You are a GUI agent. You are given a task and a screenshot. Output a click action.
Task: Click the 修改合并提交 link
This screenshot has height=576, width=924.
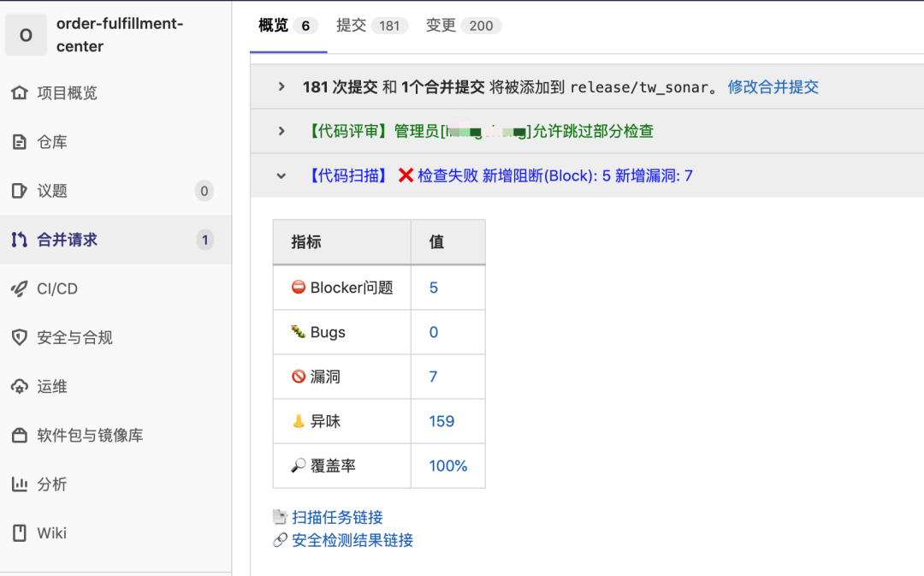[773, 86]
